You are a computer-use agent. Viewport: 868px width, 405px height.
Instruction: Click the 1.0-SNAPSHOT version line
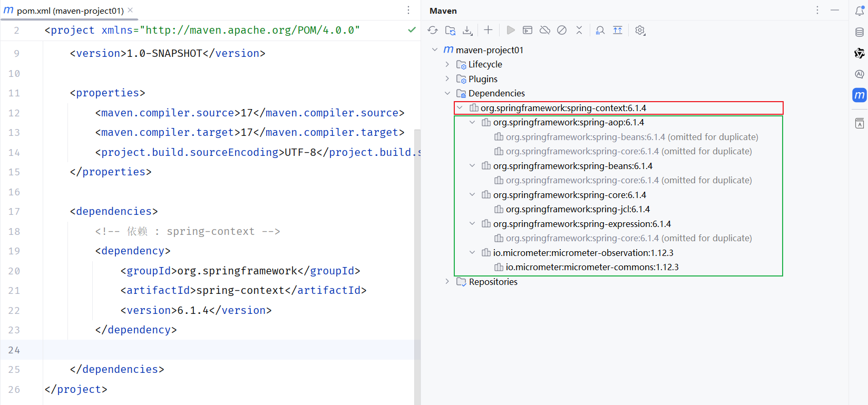tap(168, 53)
